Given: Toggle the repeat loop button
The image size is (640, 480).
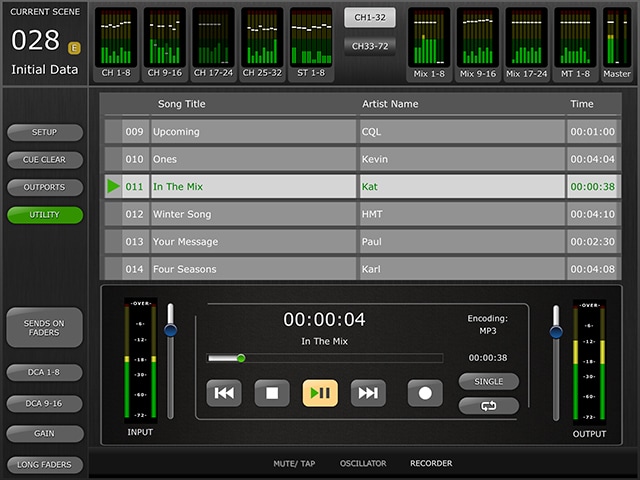Looking at the screenshot, I should (x=489, y=406).
